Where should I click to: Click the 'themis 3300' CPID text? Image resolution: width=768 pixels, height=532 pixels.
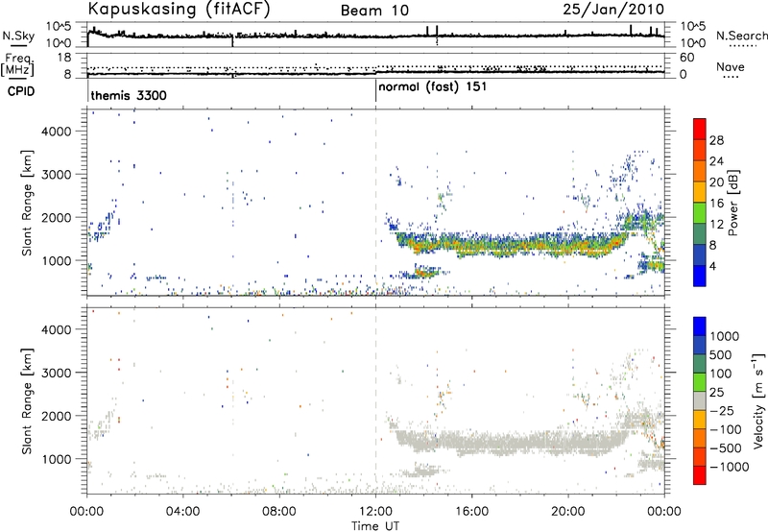pyautogui.click(x=129, y=95)
